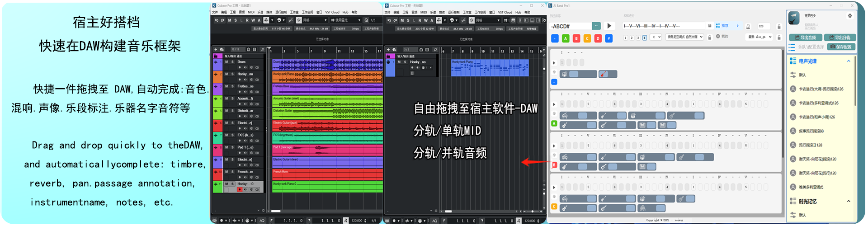868x226 pixels.
Task: Select the Honky-tonk Piano MIDI clip in right Cubase
Action: click(490, 67)
